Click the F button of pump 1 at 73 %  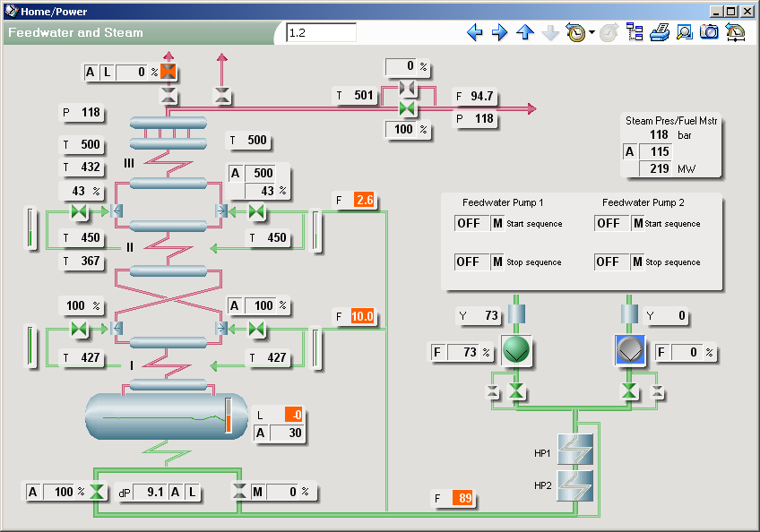coord(437,352)
